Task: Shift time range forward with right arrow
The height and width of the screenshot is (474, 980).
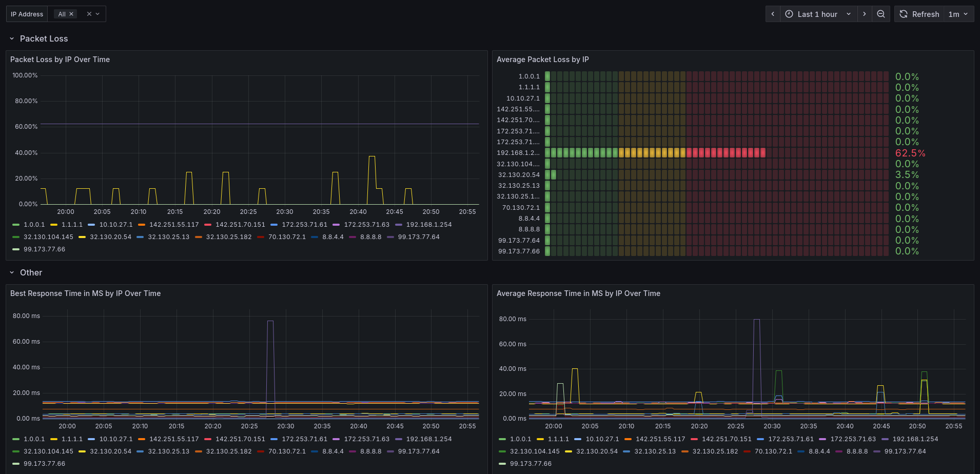Action: point(865,14)
